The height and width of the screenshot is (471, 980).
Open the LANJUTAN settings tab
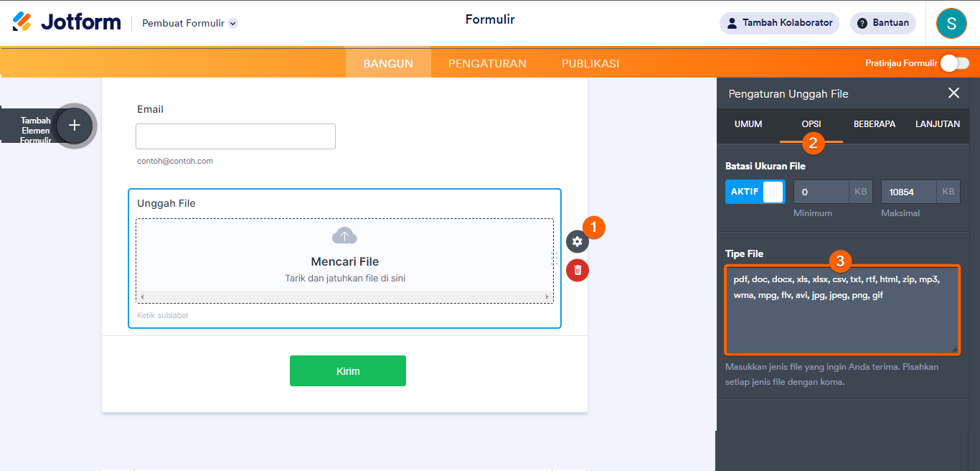(938, 123)
